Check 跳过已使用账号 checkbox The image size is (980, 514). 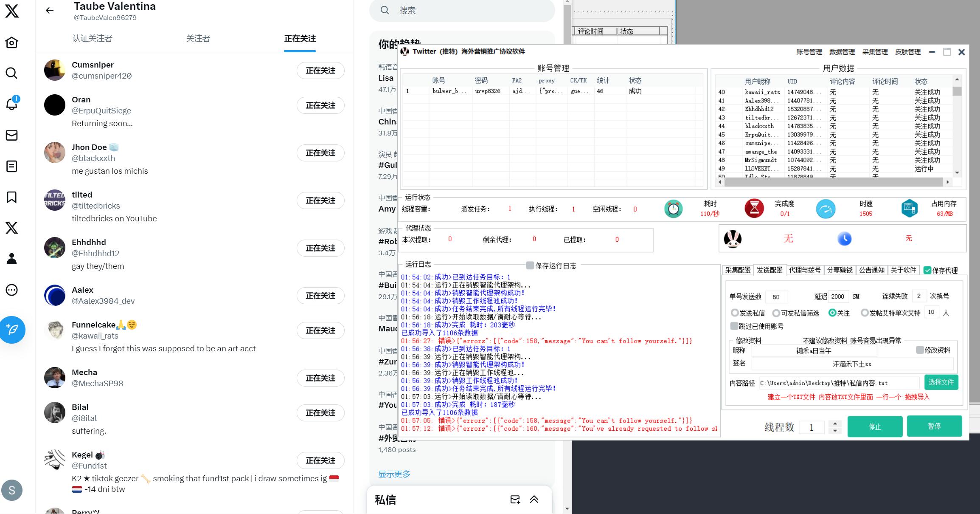pyautogui.click(x=734, y=326)
